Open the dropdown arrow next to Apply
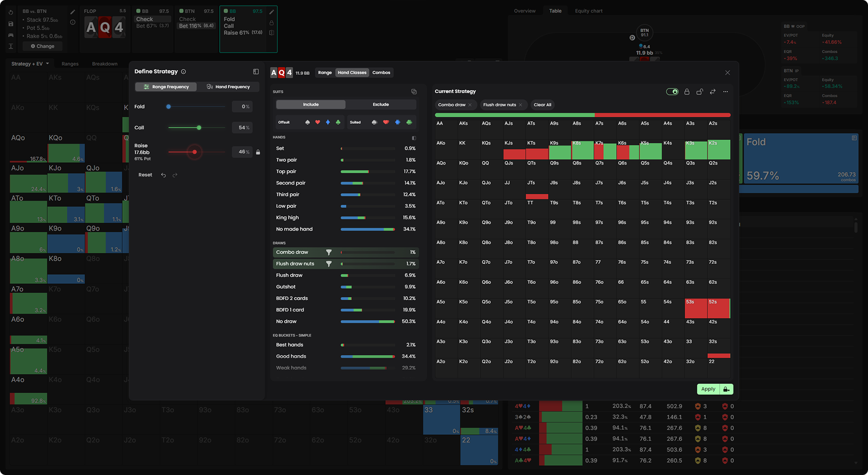This screenshot has width=868, height=475. click(726, 389)
